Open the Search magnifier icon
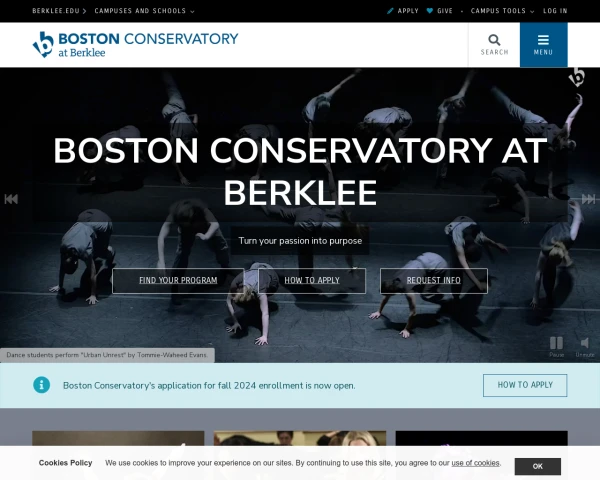The height and width of the screenshot is (480, 600). 494,45
